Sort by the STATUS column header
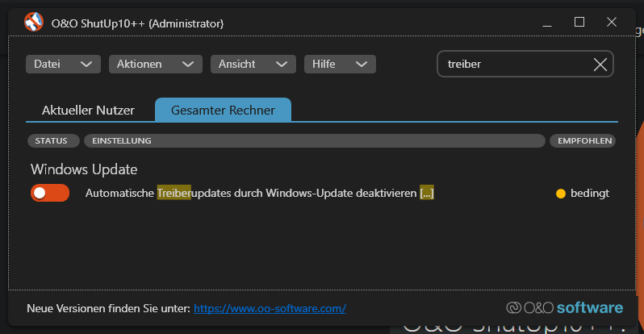Screen dimensions: 644x334 click(53, 141)
